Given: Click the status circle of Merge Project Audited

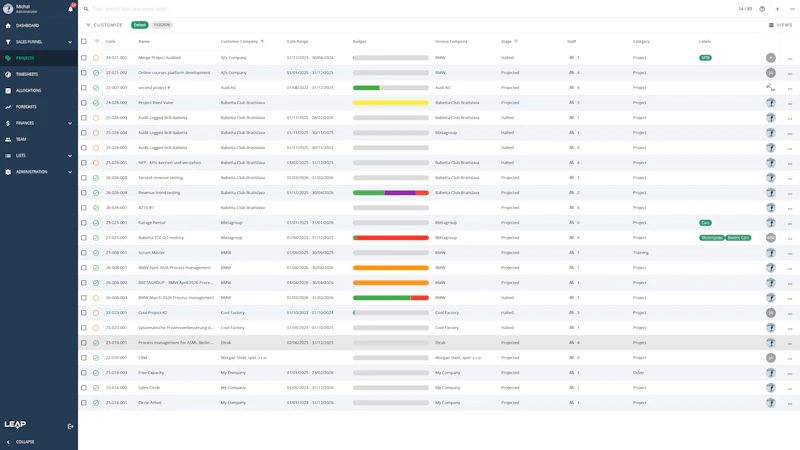Looking at the screenshot, I should [x=96, y=58].
